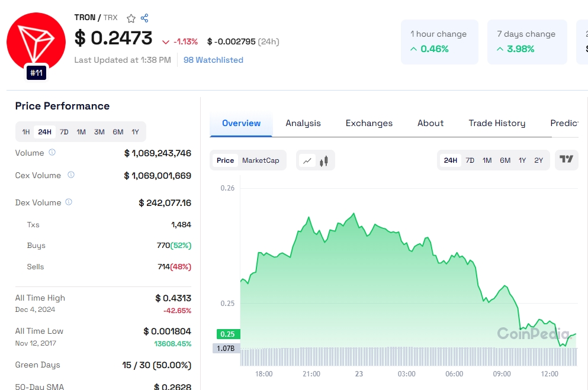
Task: Open the Exchanges tab
Action: [369, 123]
